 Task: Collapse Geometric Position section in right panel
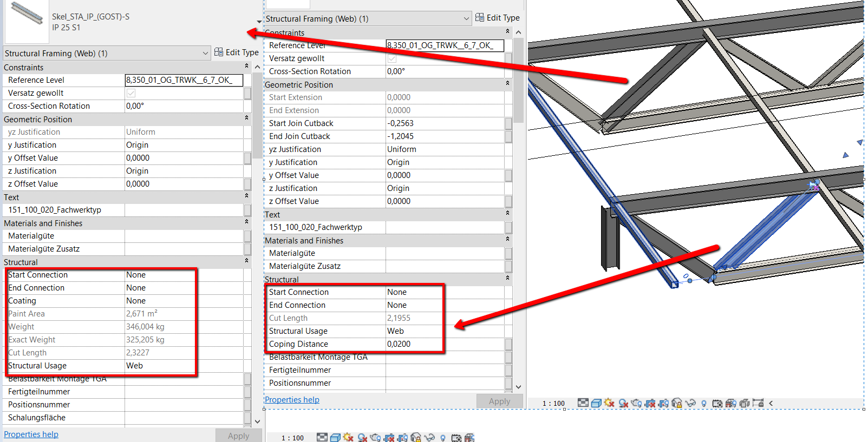507,83
